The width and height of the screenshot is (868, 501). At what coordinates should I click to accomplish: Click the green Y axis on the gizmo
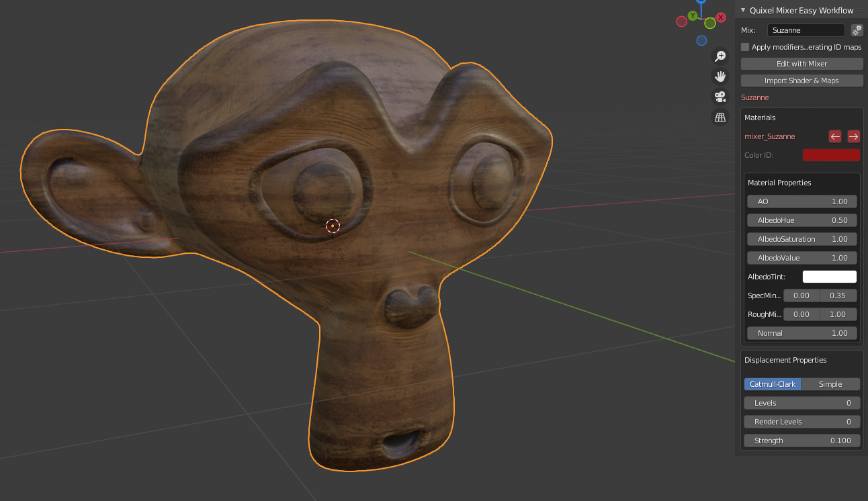692,15
